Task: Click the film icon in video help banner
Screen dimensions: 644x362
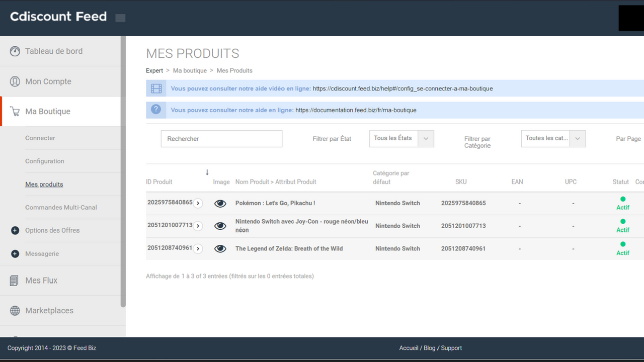Action: [x=156, y=88]
